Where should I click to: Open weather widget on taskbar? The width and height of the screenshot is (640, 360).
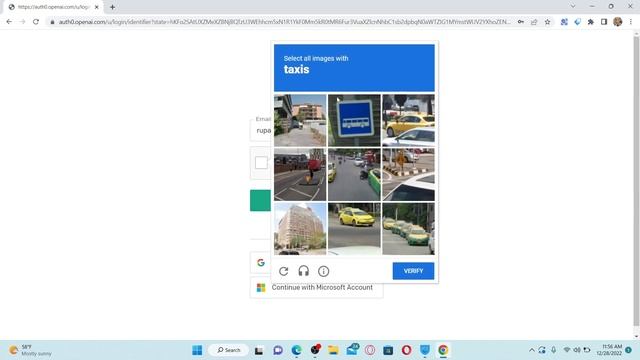click(x=31, y=350)
